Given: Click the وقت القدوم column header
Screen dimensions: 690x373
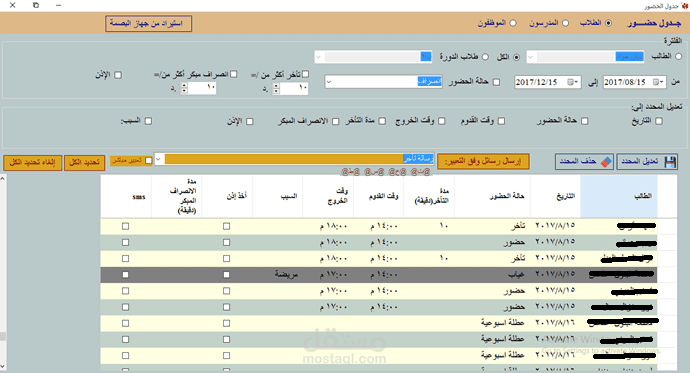Looking at the screenshot, I should coord(378,196).
